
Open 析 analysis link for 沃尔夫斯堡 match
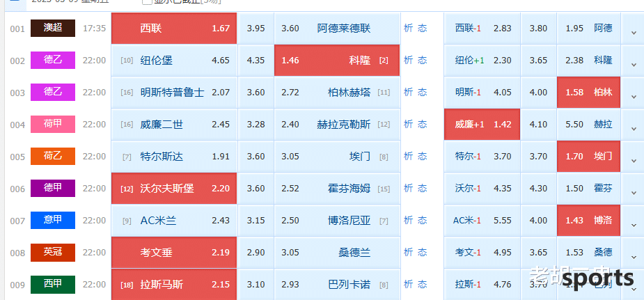pos(408,189)
